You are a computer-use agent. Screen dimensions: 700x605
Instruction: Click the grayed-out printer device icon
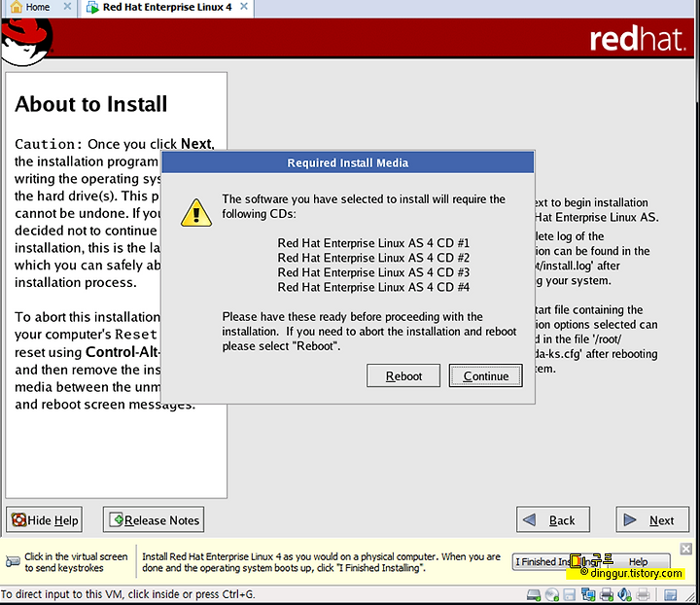pos(643,594)
